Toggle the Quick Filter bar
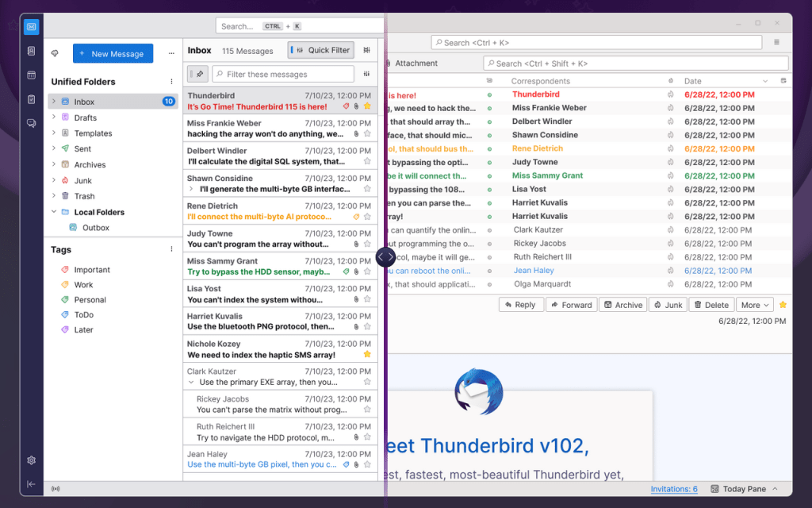The image size is (812, 508). (x=321, y=50)
